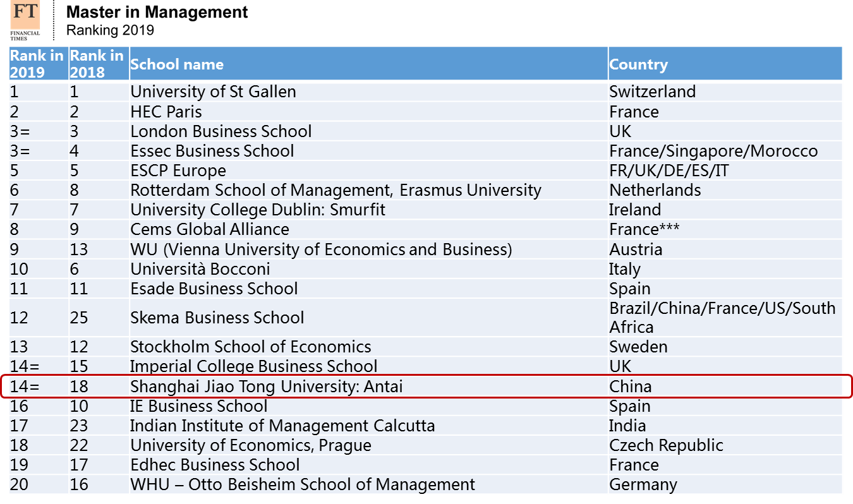Image resolution: width=853 pixels, height=504 pixels.
Task: Click ESCP Europe school name
Action: pyautogui.click(x=178, y=171)
